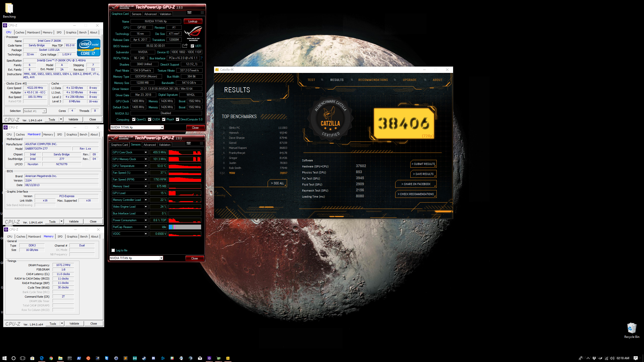The image size is (644, 362).
Task: Expand the VDDC sensor dropdown
Action: click(x=146, y=234)
